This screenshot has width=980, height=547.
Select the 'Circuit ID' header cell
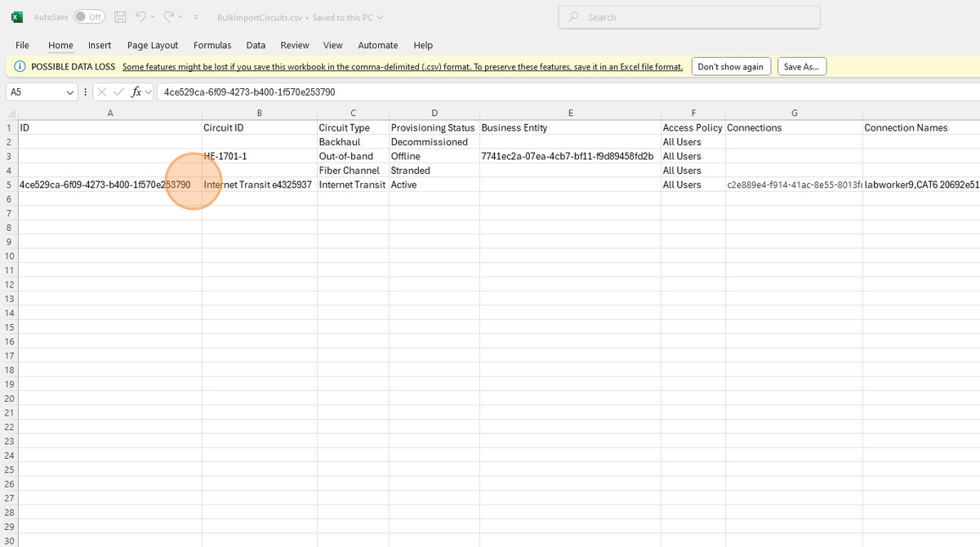260,127
